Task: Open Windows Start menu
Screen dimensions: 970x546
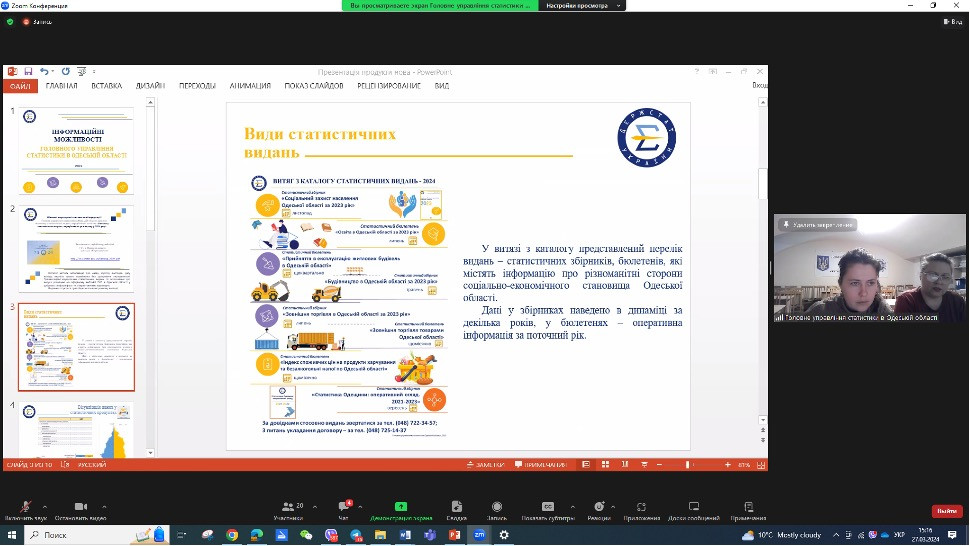Action: (11, 535)
